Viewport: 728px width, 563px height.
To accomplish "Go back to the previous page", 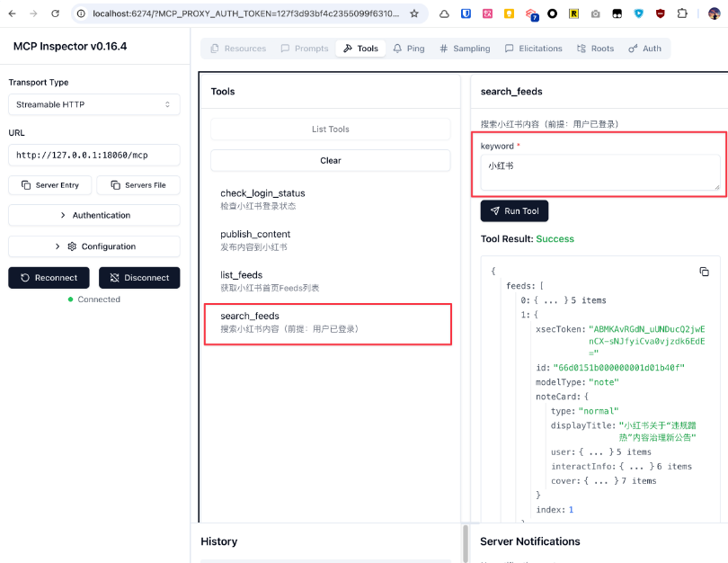I will point(12,13).
